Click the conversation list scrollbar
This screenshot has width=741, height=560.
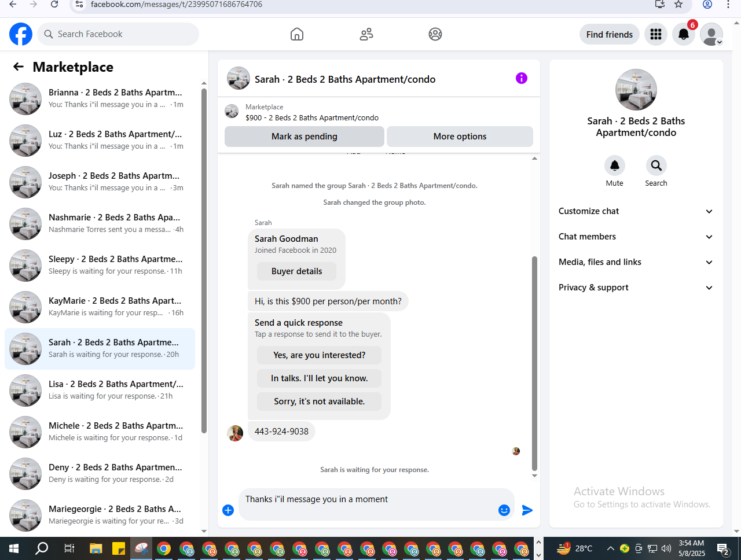pos(204,260)
